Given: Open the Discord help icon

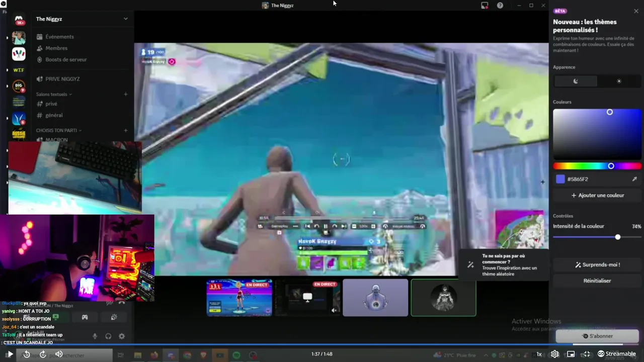Looking at the screenshot, I should (x=500, y=6).
